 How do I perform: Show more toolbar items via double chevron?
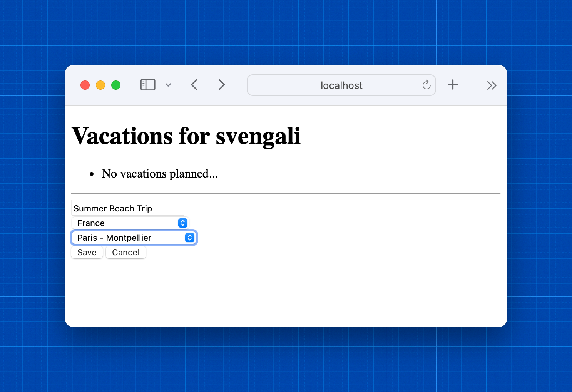coord(492,85)
